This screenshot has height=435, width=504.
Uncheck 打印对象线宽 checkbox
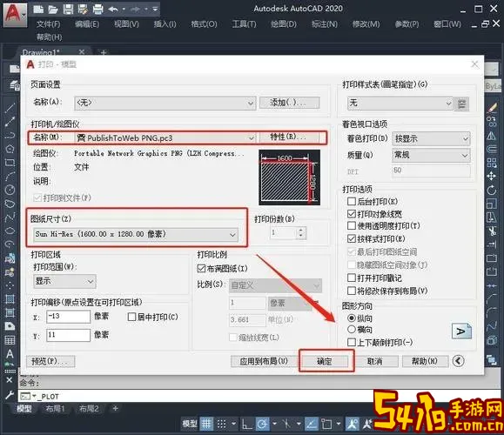[352, 214]
